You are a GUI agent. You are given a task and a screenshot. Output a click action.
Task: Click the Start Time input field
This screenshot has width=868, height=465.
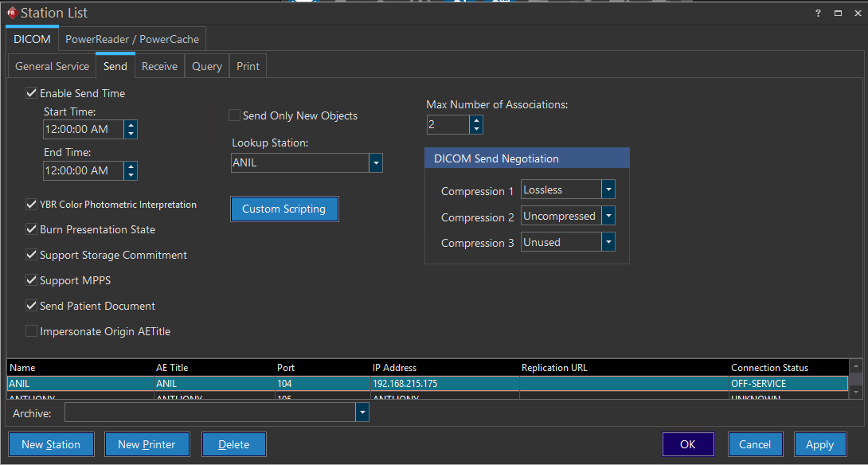coord(83,129)
